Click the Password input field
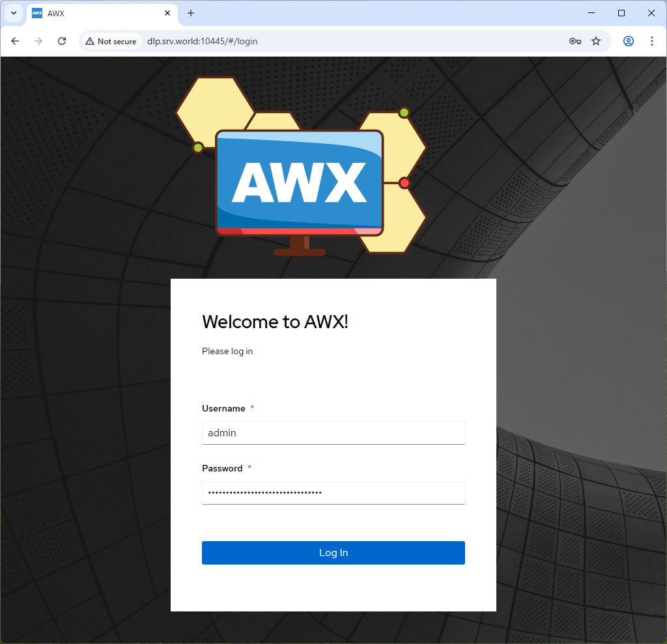This screenshot has width=667, height=644. click(333, 493)
